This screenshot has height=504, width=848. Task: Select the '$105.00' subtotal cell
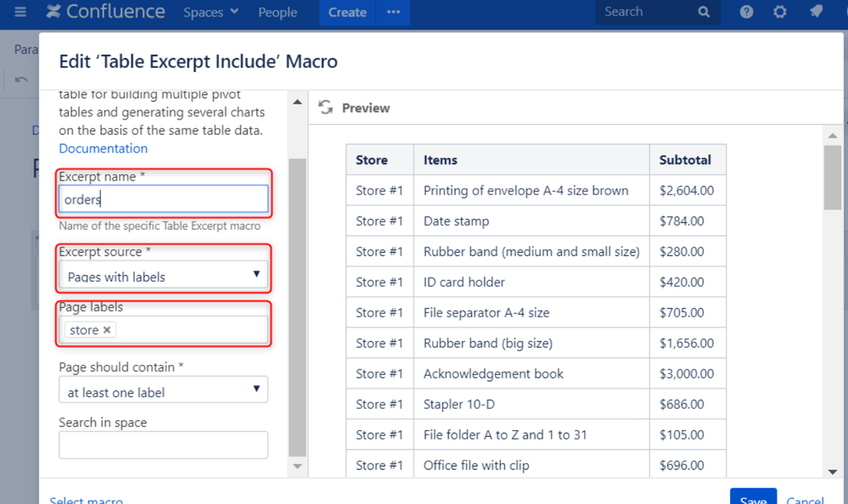point(688,434)
